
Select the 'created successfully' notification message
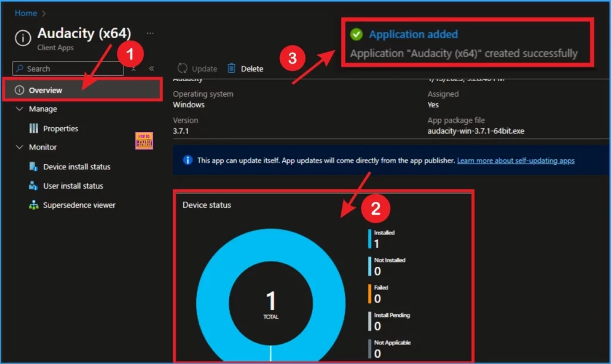pyautogui.click(x=464, y=53)
